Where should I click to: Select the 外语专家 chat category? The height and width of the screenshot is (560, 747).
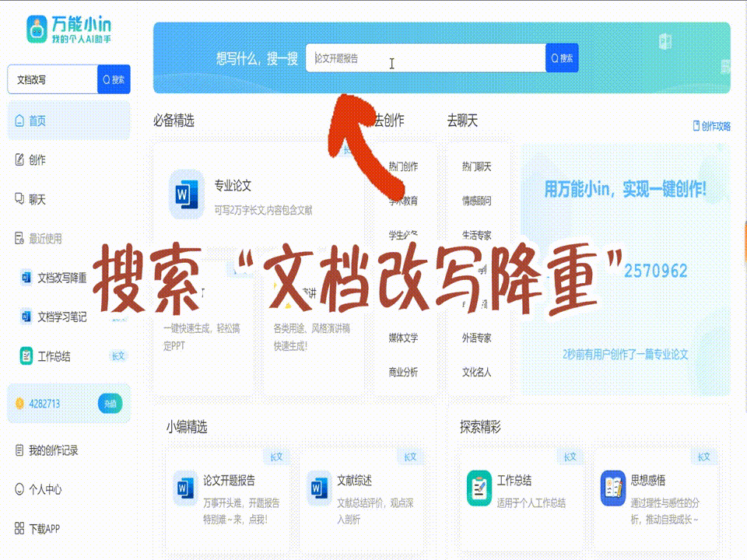[x=476, y=338]
